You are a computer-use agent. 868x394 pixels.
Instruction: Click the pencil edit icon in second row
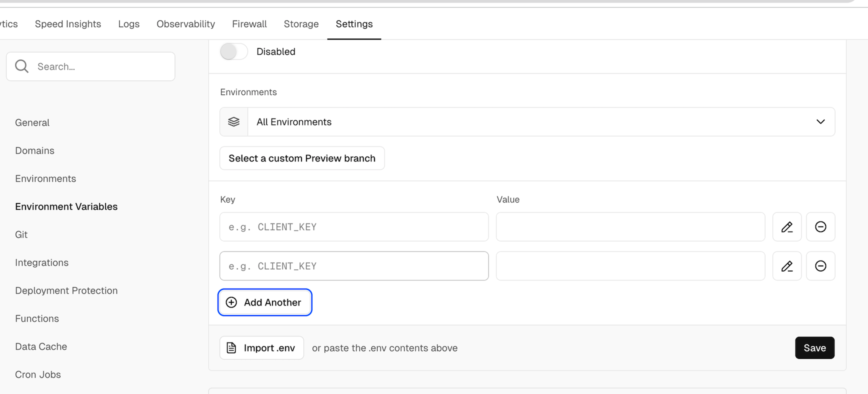tap(787, 266)
